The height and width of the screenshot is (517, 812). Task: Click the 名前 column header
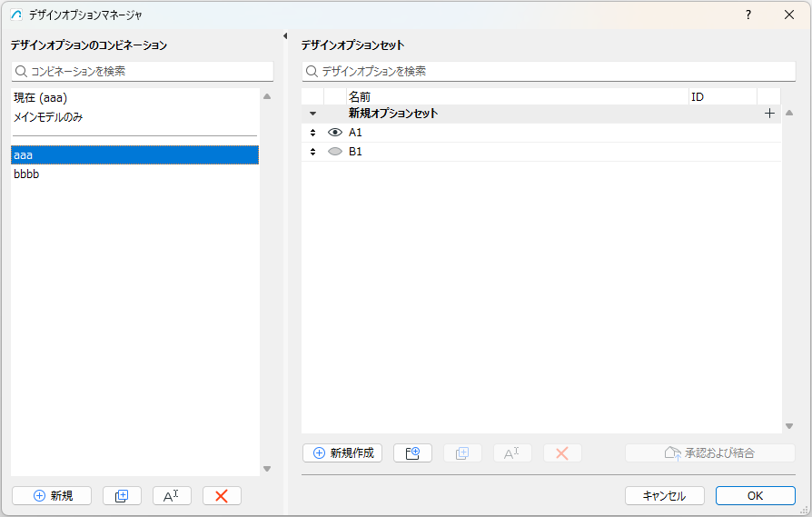[x=518, y=97]
